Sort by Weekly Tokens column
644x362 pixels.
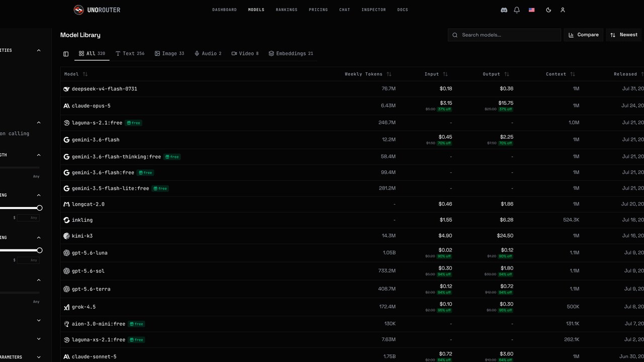[x=368, y=74]
